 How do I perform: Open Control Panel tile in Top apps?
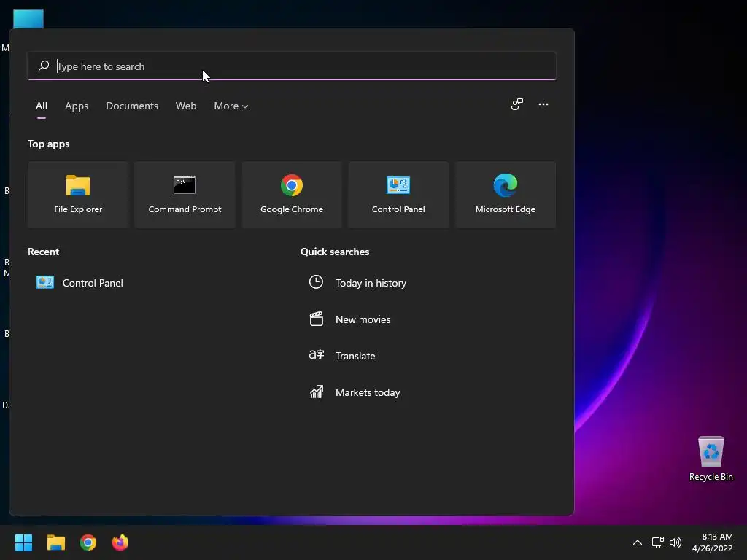coord(398,194)
